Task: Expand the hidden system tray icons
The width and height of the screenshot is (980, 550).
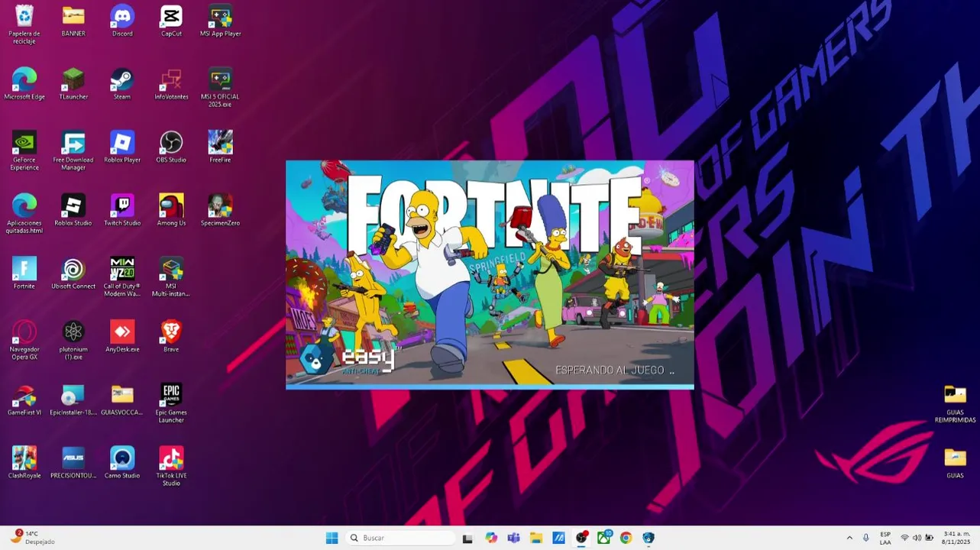Action: 849,538
